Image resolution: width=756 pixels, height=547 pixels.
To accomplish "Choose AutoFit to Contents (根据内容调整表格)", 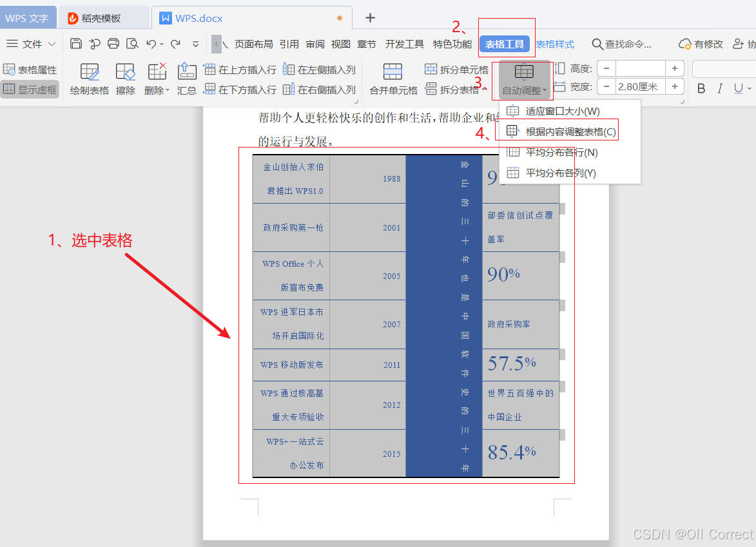I will click(570, 131).
